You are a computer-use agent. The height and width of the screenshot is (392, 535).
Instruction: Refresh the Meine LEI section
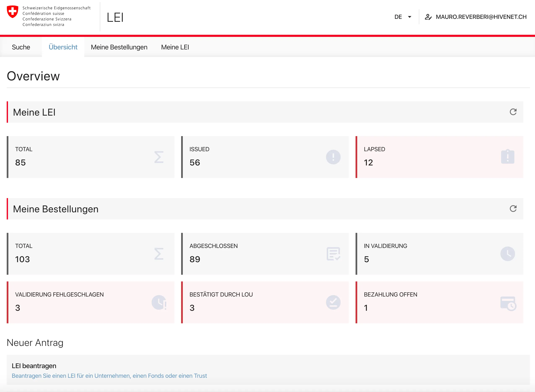coord(514,112)
